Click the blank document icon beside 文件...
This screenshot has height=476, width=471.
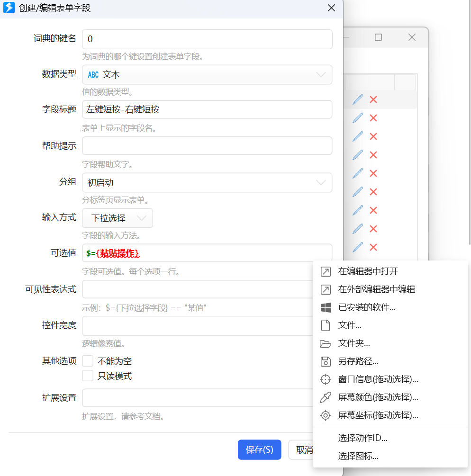tap(326, 325)
